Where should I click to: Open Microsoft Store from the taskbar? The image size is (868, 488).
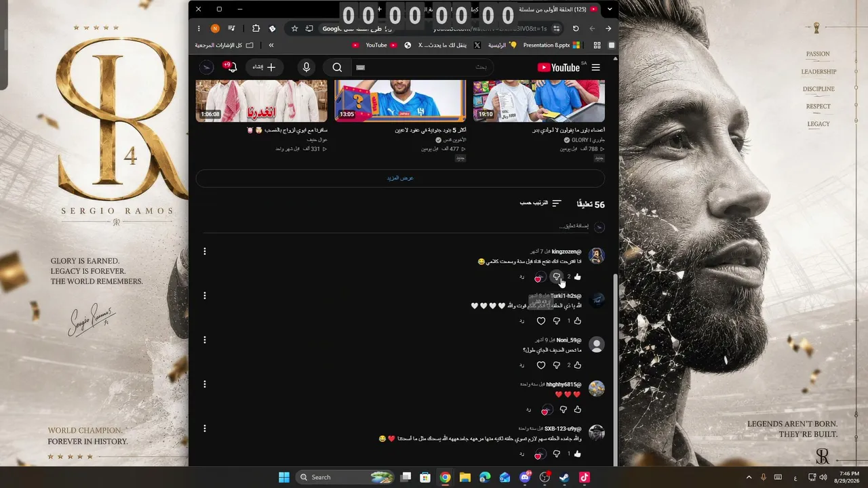[x=425, y=477]
